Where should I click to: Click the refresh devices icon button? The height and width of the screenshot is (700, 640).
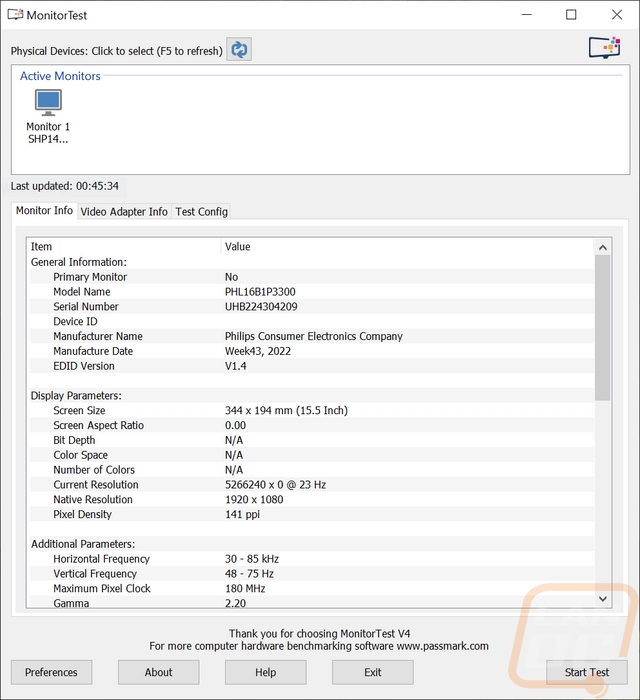click(x=239, y=50)
